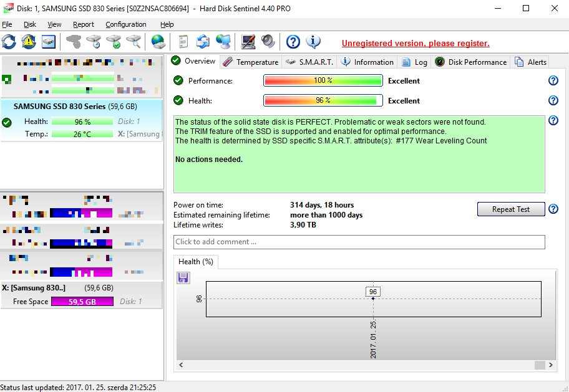569x392 pixels.
Task: Click the Repeat Test button
Action: click(x=510, y=209)
